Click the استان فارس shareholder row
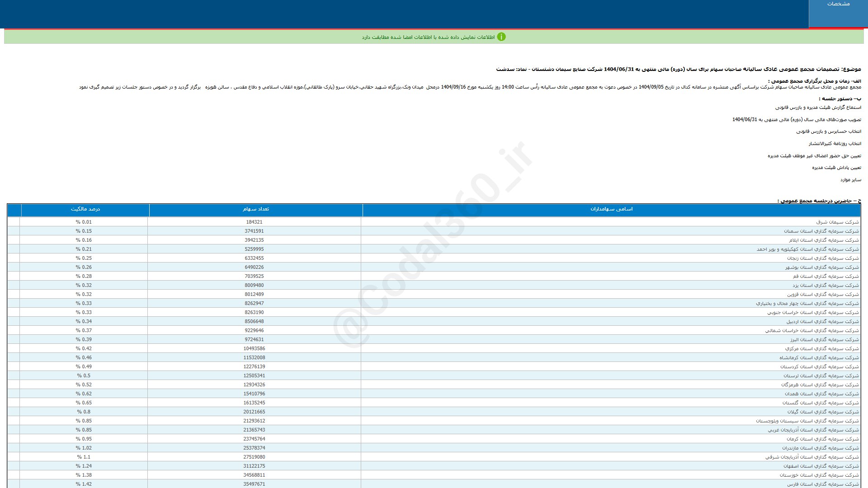 coord(823,484)
